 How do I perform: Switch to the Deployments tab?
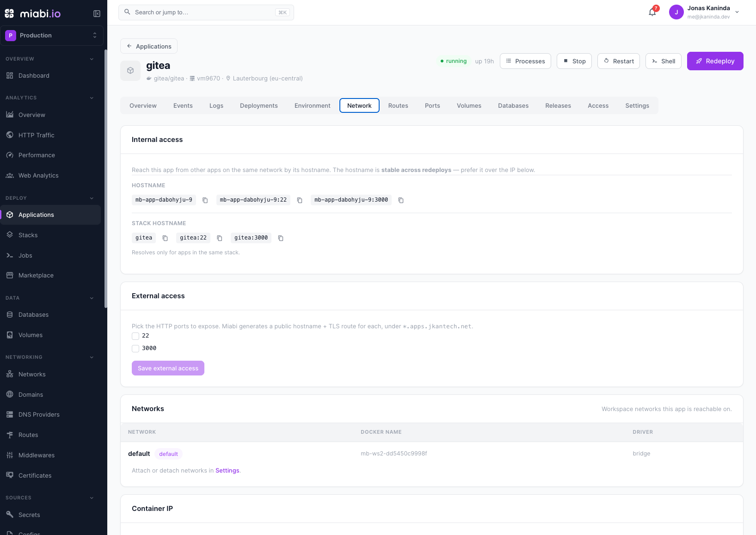259,105
